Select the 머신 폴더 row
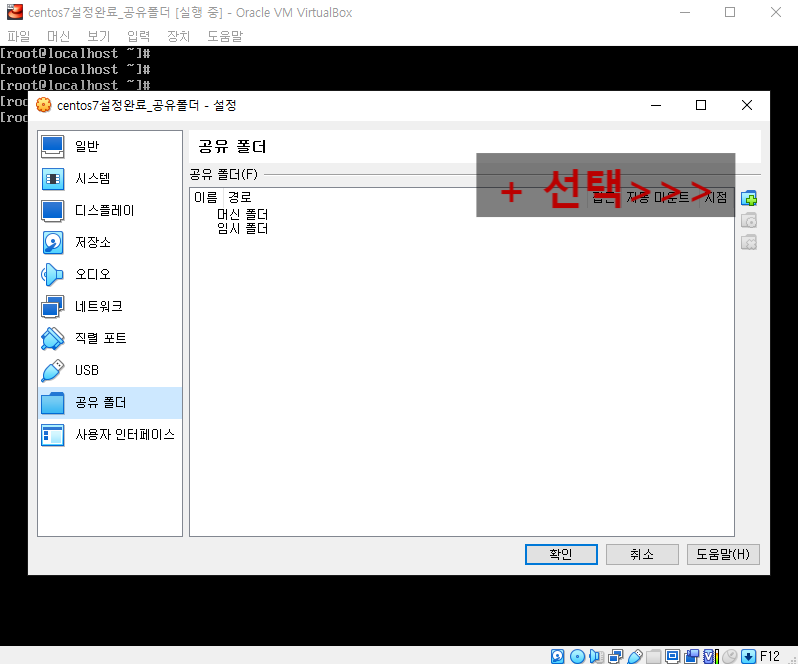This screenshot has width=798, height=664. tap(242, 214)
